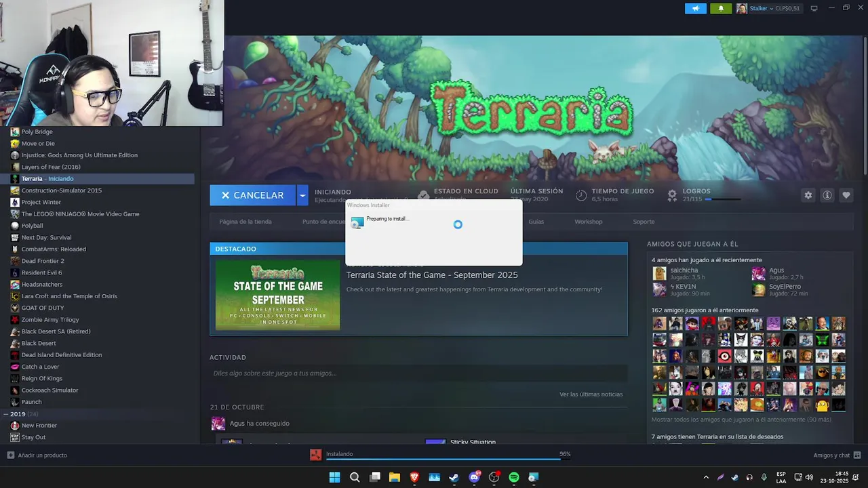The width and height of the screenshot is (868, 488).
Task: Select Black Desert SA (Retired)
Action: [56, 331]
